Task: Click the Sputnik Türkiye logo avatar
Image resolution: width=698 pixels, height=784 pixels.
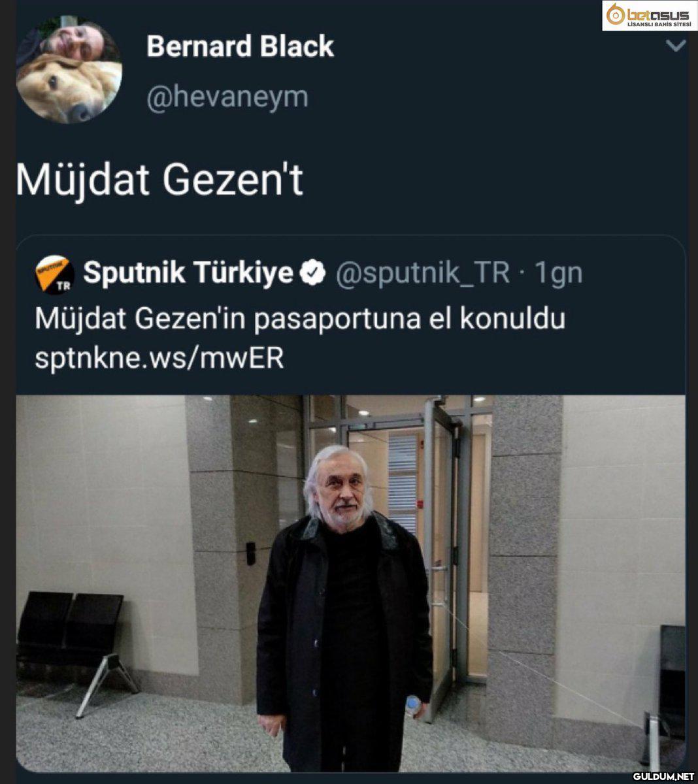Action: (x=54, y=274)
